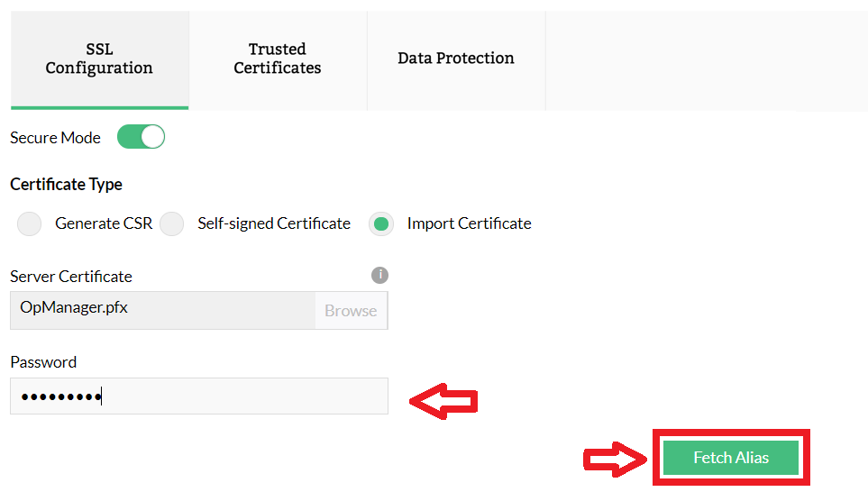The image size is (868, 501).
Task: Open the SSL Configuration tab
Action: (99, 59)
